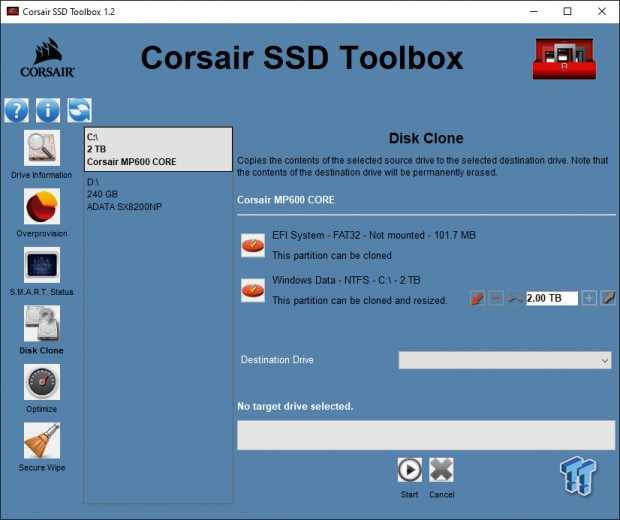Shrink partition to minimum size icon

pos(477,298)
